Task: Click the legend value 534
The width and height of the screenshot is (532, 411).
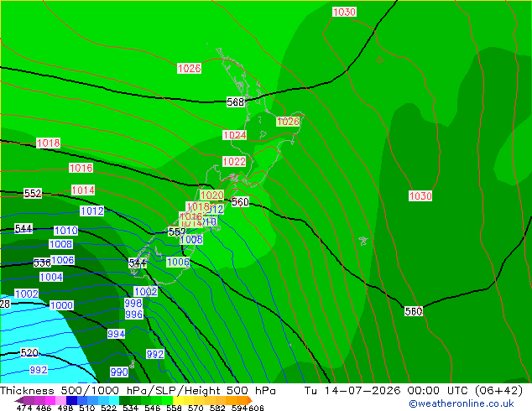Action: click(x=131, y=408)
